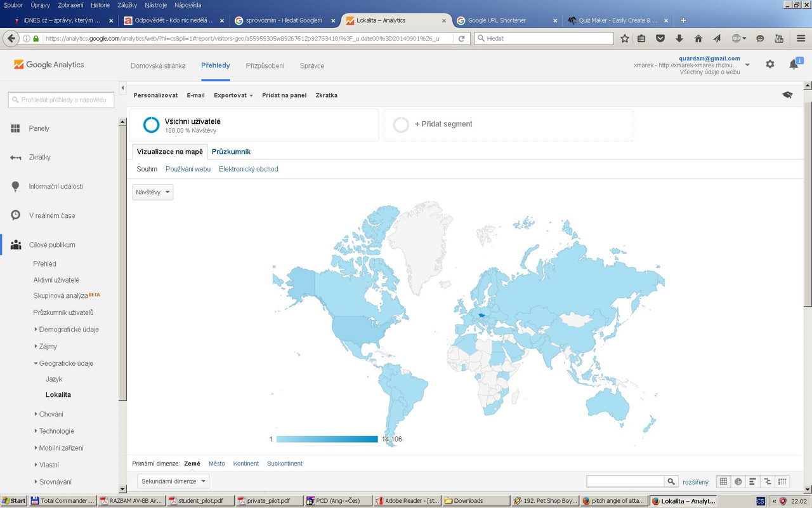This screenshot has height=508, width=812.
Task: Click the YouTube toolbar icon
Action: coord(779,38)
